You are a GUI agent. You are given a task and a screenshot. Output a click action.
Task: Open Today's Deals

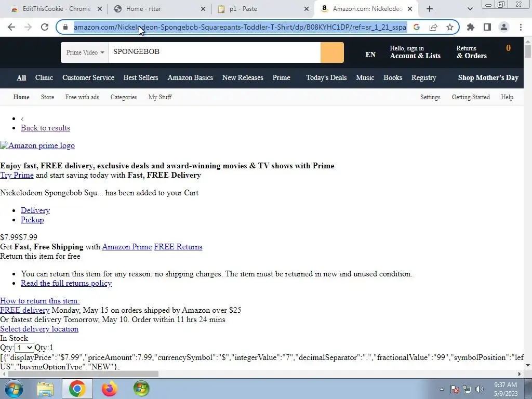[326, 78]
